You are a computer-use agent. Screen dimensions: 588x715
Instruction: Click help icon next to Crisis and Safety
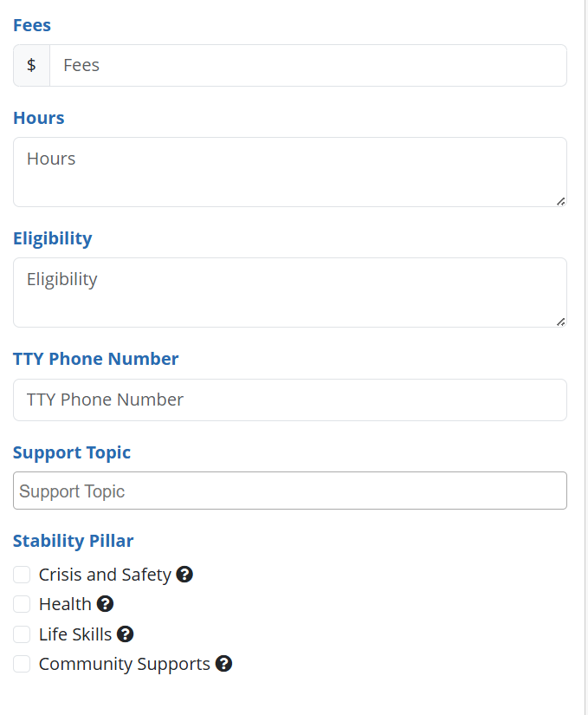click(184, 575)
